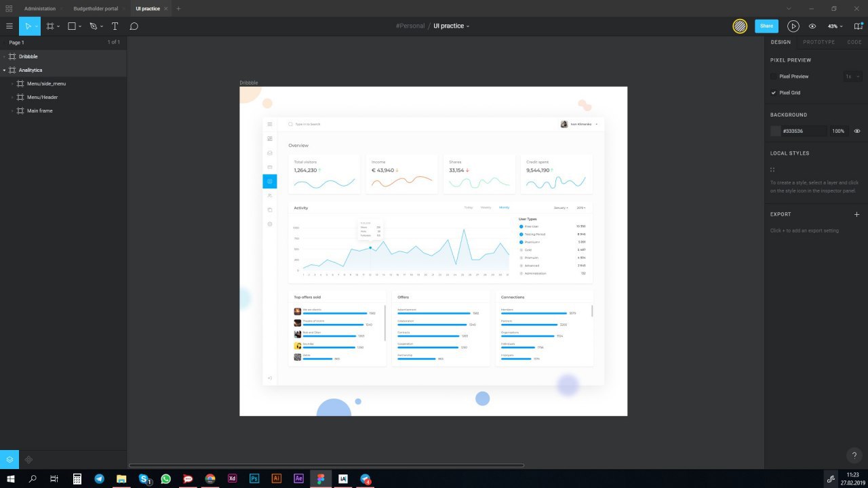The image size is (868, 488).
Task: Close the UI practice tab
Action: pyautogui.click(x=166, y=8)
